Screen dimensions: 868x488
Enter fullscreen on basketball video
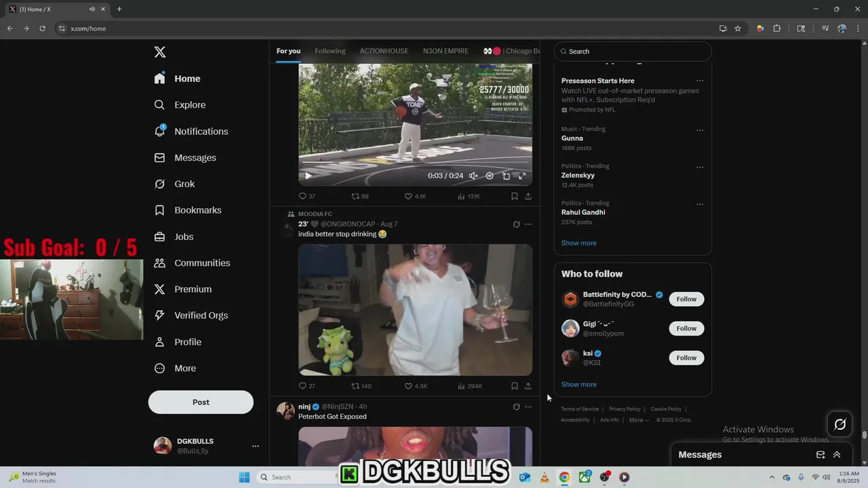tap(522, 176)
